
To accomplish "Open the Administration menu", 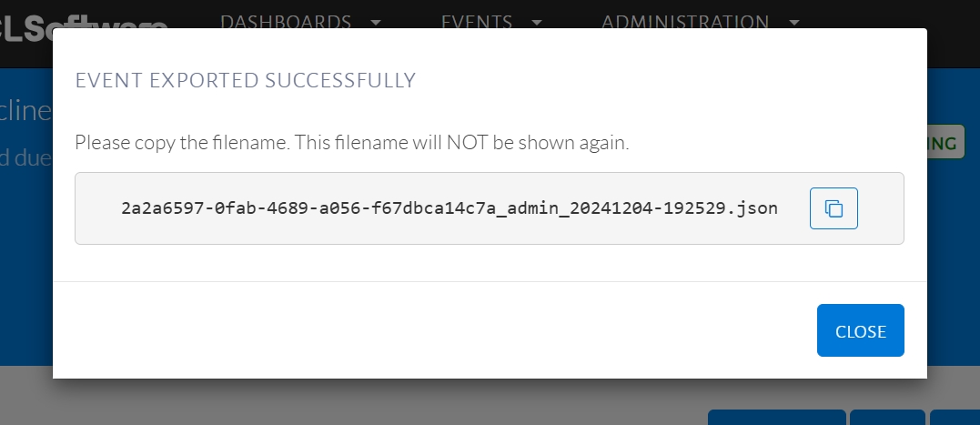I will point(685,22).
